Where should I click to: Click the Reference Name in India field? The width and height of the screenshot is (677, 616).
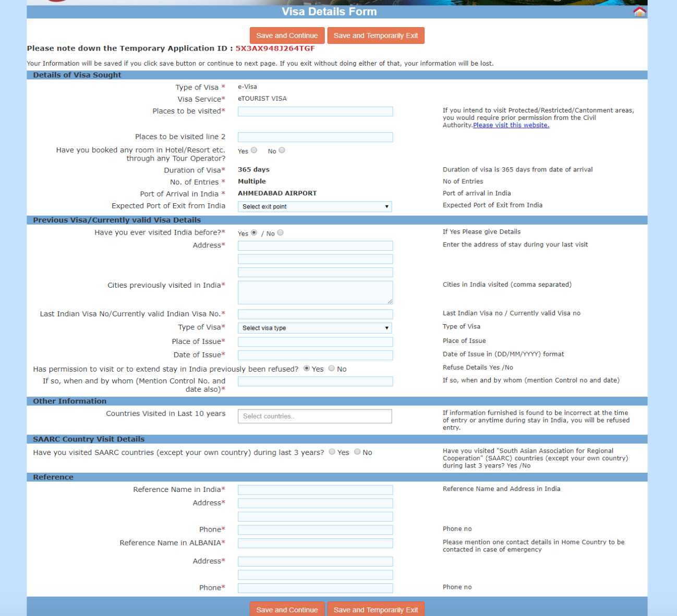(x=315, y=489)
